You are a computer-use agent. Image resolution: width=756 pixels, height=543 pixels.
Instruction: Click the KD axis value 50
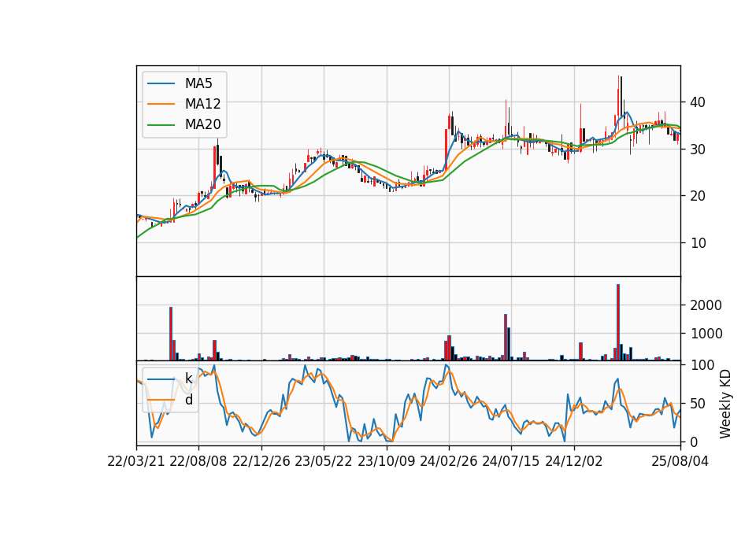point(698,404)
